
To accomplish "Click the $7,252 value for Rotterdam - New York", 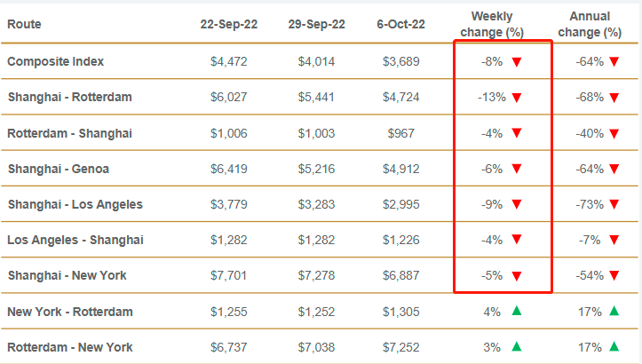I will point(403,346).
